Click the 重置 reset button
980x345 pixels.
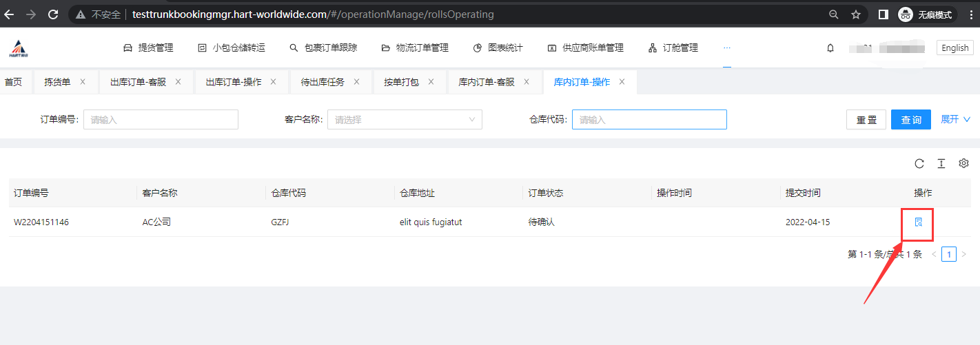tap(866, 120)
